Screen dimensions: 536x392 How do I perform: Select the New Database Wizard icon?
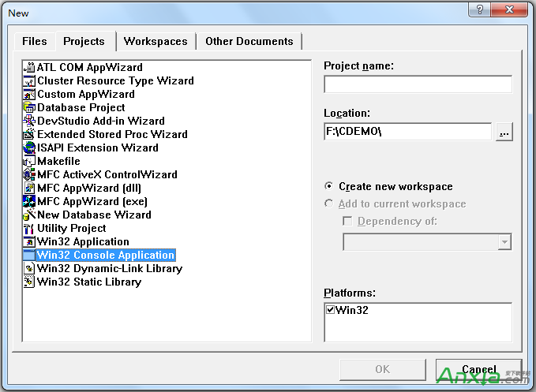click(x=29, y=215)
